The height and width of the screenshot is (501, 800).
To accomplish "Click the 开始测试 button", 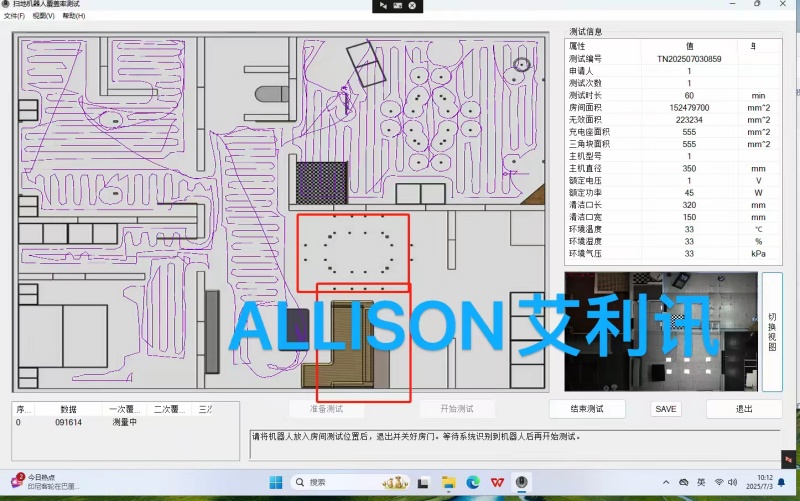I will click(x=457, y=409).
